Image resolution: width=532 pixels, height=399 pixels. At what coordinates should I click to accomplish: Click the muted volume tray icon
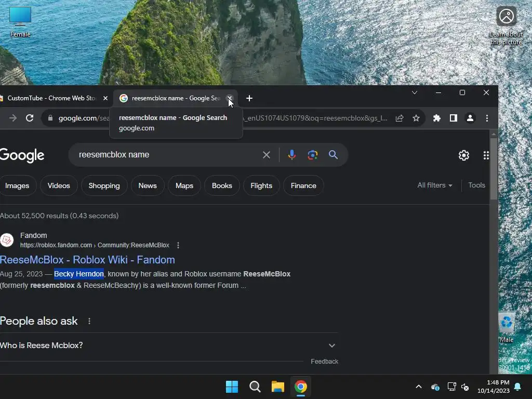465,387
